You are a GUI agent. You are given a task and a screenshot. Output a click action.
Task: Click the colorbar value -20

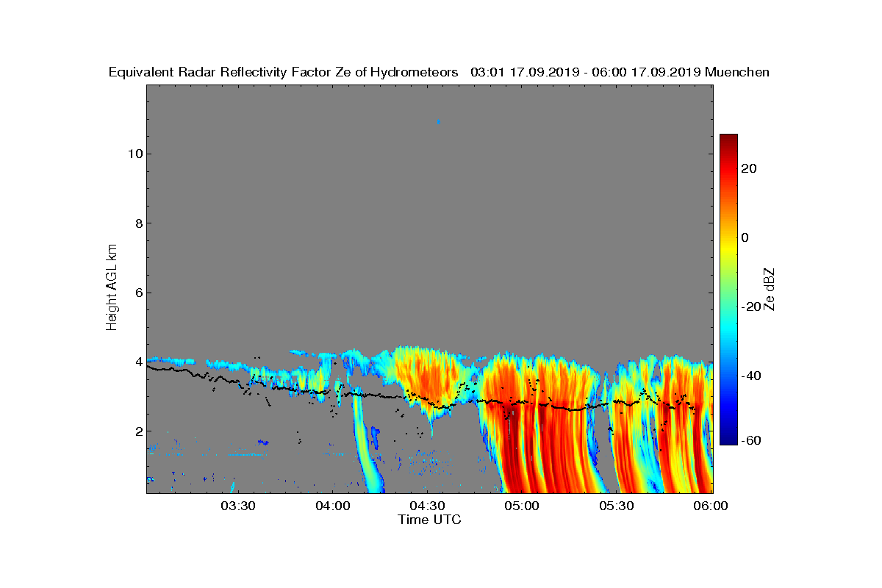point(750,306)
